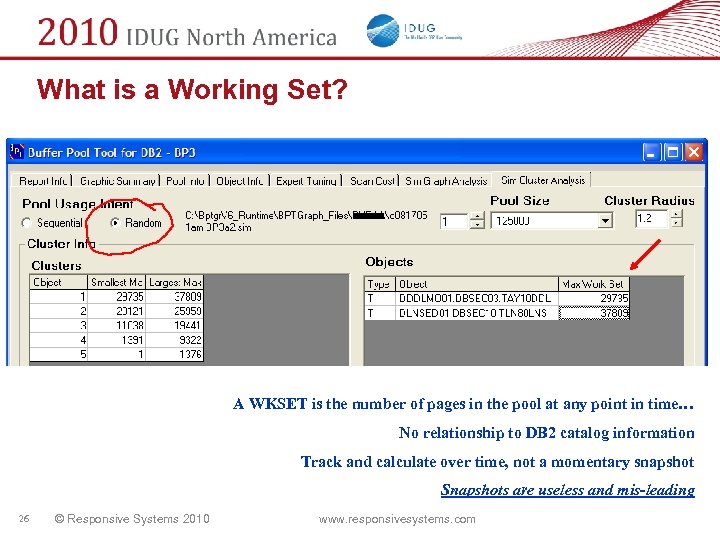Viewport: 720px width, 540px height.
Task: Click Max Work Set cell 29735 in Objects
Action: (594, 298)
